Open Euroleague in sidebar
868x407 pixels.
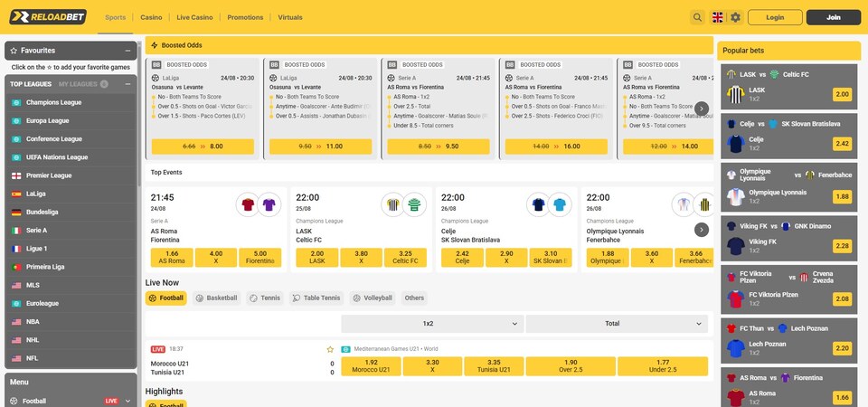pos(71,304)
